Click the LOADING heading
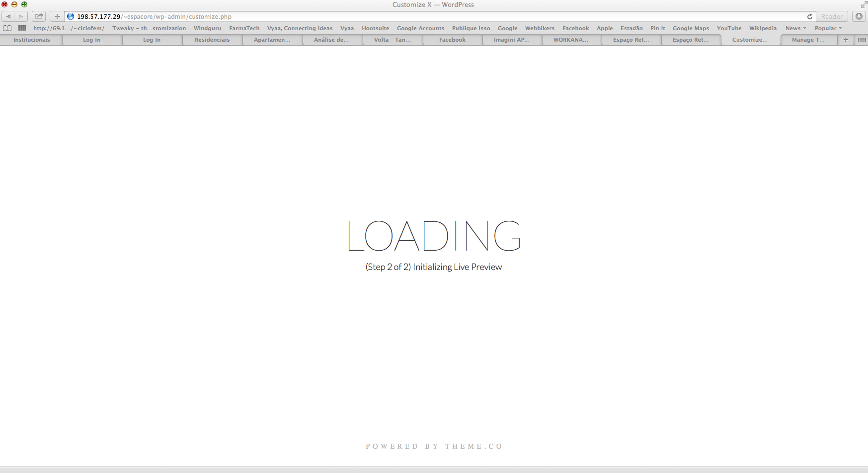The image size is (868, 473). coord(434,236)
